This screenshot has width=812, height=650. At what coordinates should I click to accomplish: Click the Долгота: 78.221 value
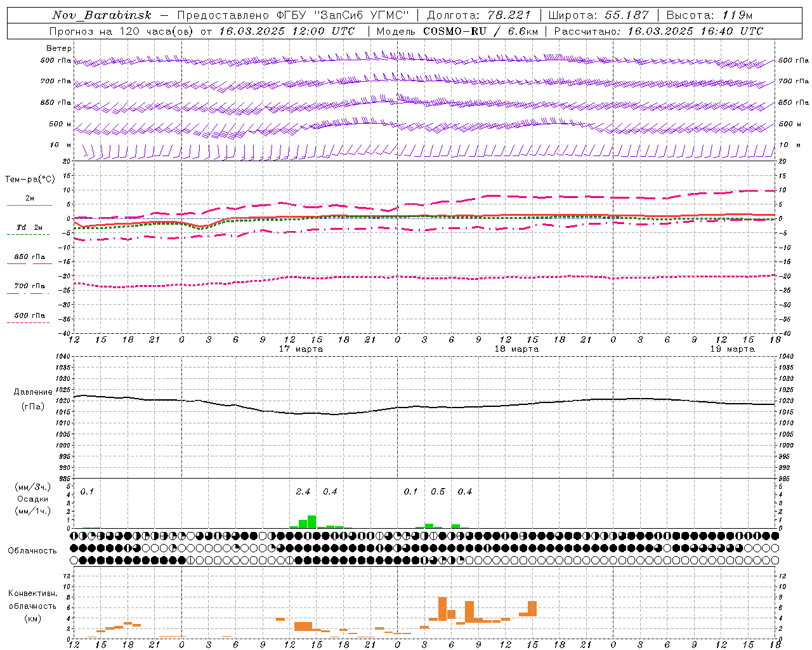click(479, 15)
